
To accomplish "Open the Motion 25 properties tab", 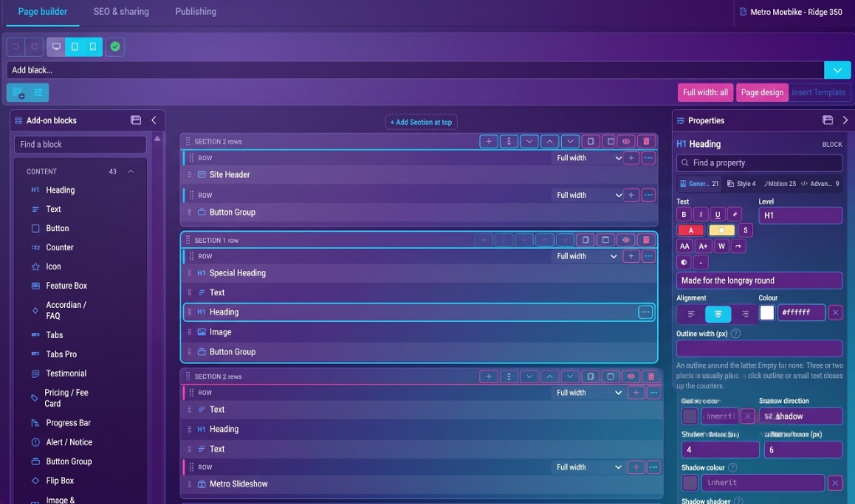I will [779, 184].
